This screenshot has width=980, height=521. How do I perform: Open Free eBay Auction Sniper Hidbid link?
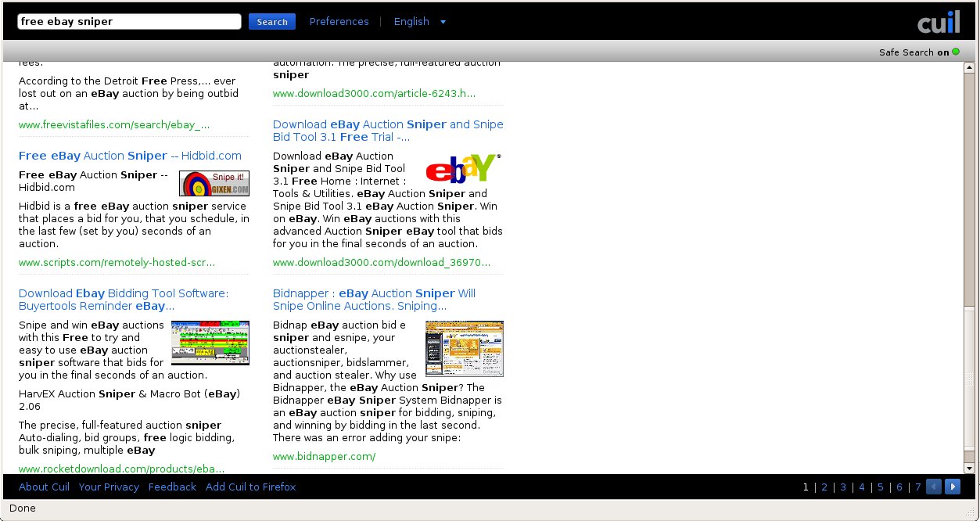(130, 156)
